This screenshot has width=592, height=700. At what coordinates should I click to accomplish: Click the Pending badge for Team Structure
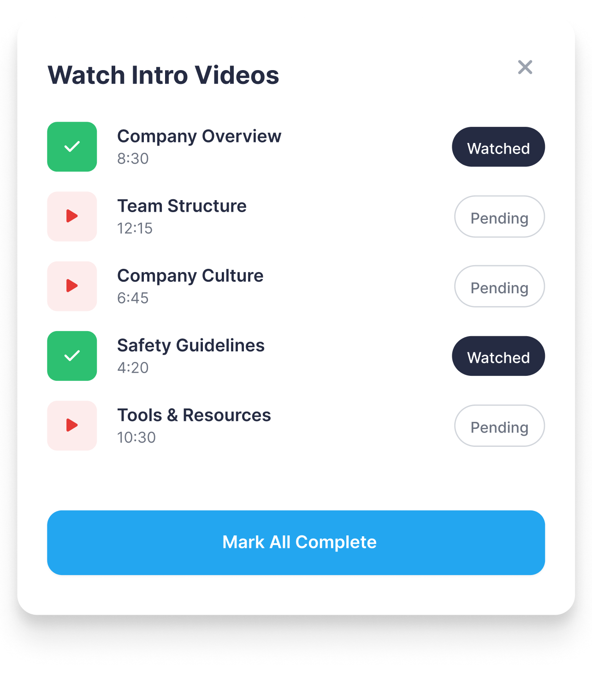coord(499,216)
